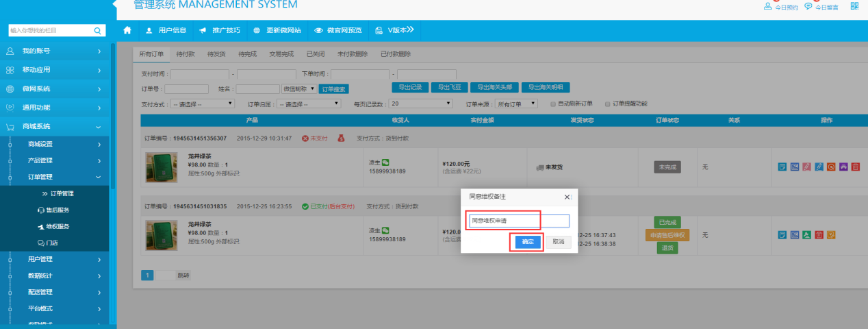Expand the 我的账号 sidebar menu
The height and width of the screenshot is (329, 868).
point(55,51)
